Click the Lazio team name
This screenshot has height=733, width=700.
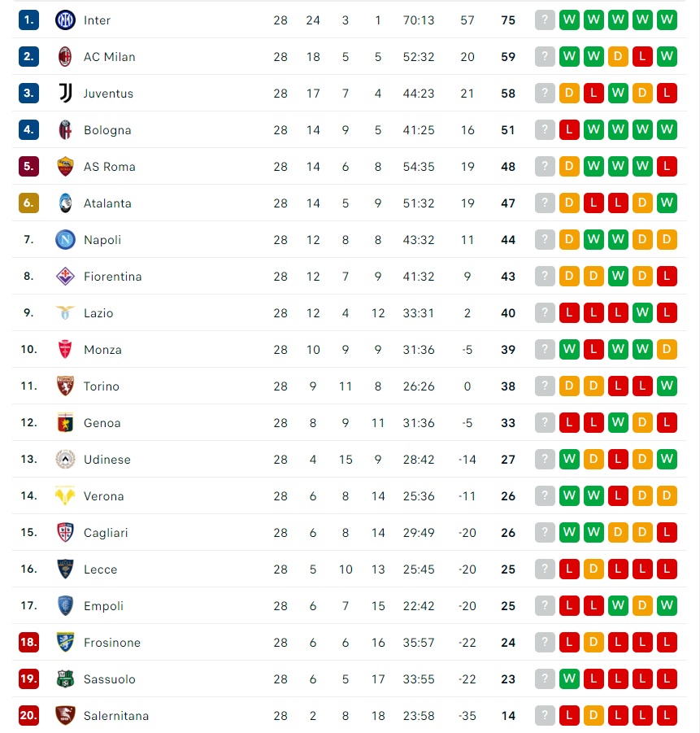(98, 312)
